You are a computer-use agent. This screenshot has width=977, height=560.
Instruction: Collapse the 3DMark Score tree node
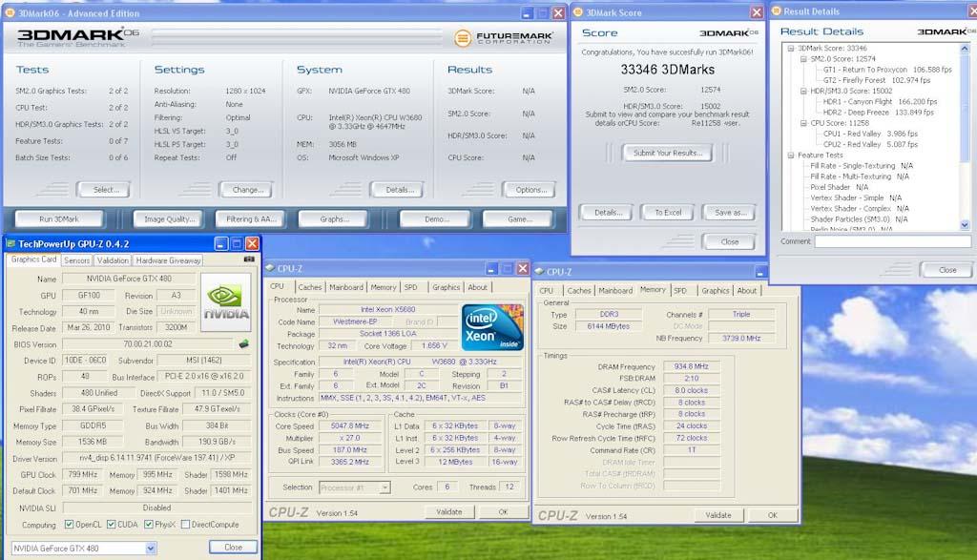791,48
